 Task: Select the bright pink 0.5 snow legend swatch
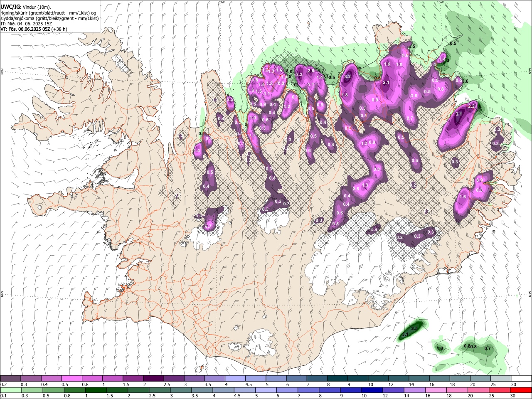[x=71, y=378]
